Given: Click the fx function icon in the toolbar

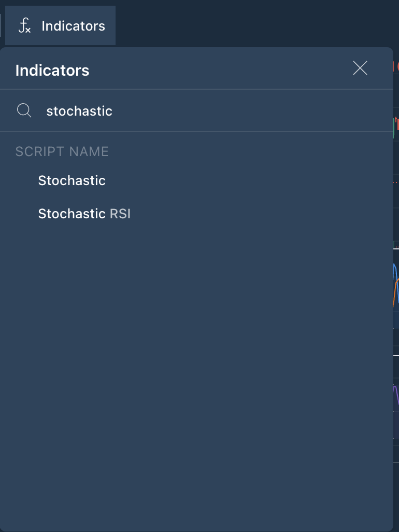Looking at the screenshot, I should (x=24, y=26).
